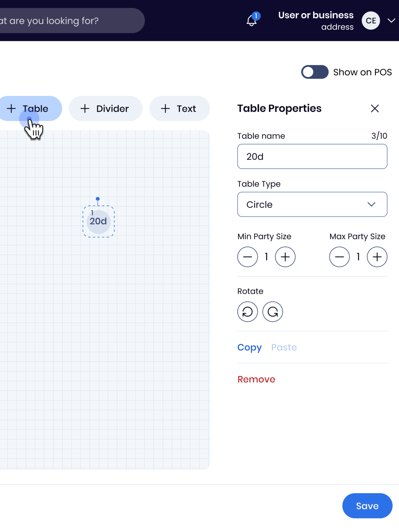Decrease Max Party Size

pyautogui.click(x=339, y=257)
